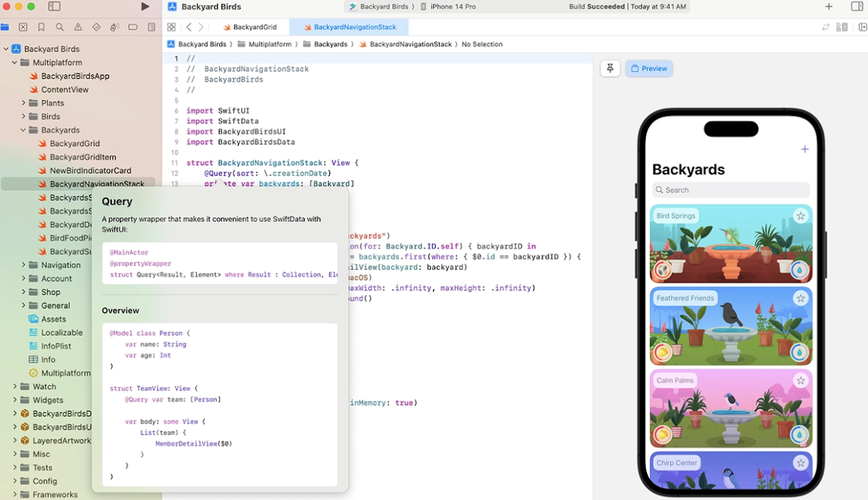Expand the Shop folder

click(x=23, y=292)
